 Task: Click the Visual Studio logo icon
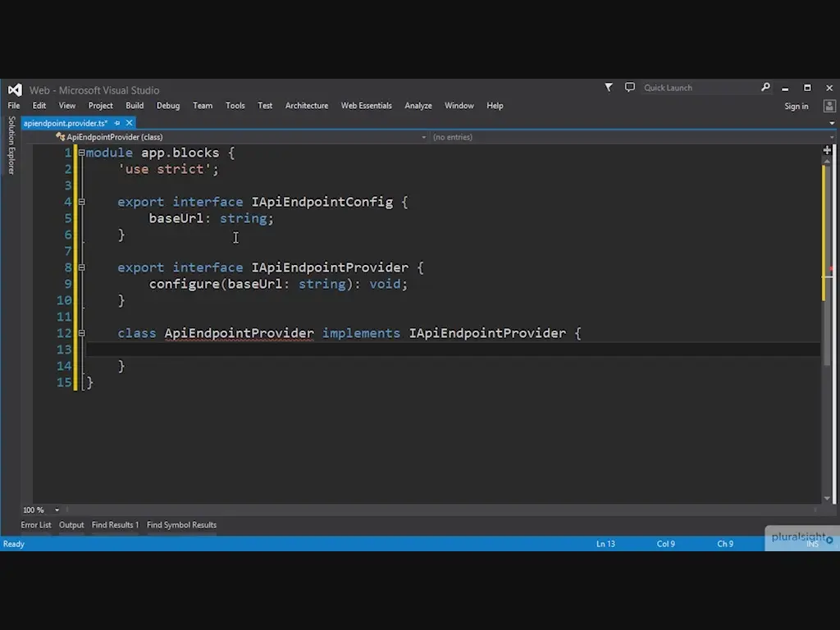[x=14, y=89]
